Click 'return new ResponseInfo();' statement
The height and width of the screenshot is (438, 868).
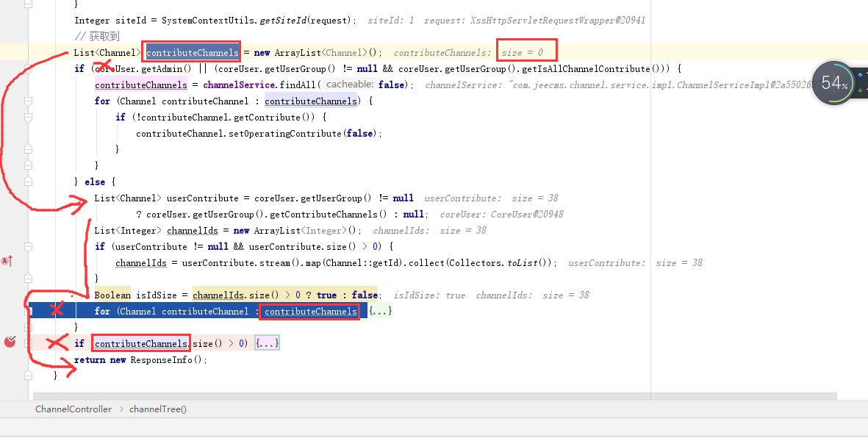coord(140,360)
